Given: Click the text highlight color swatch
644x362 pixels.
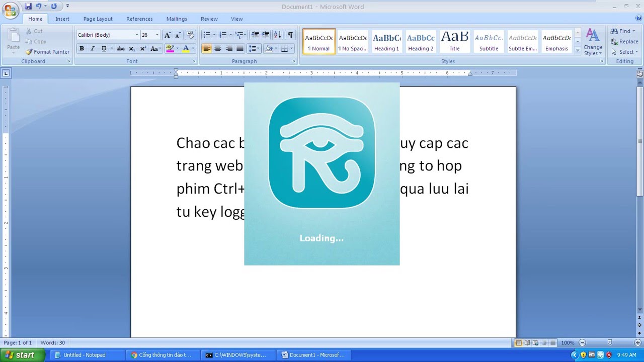Looking at the screenshot, I should point(170,49).
